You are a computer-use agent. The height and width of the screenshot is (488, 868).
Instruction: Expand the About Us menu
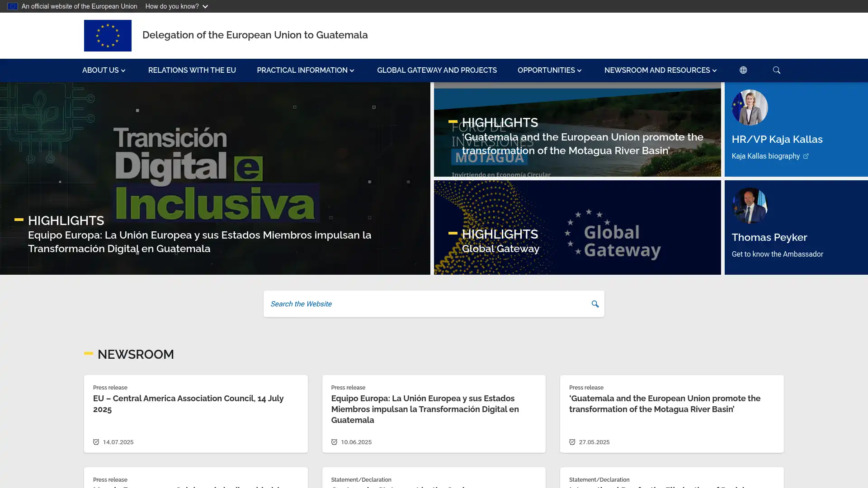pos(104,70)
